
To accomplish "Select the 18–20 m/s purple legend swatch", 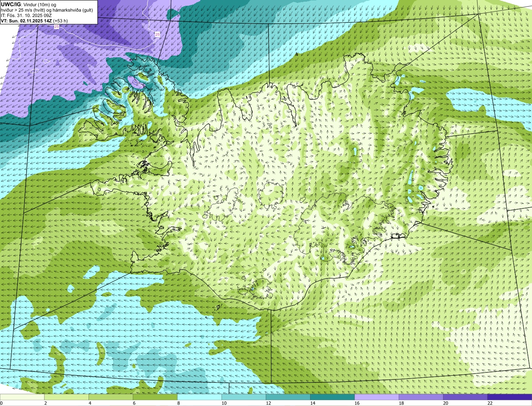I will (421, 397).
